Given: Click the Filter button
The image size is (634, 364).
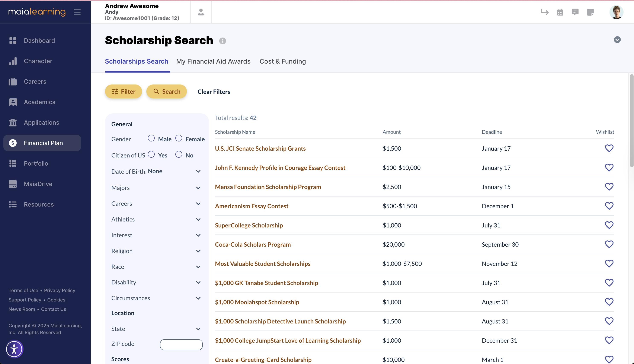Looking at the screenshot, I should tap(124, 92).
